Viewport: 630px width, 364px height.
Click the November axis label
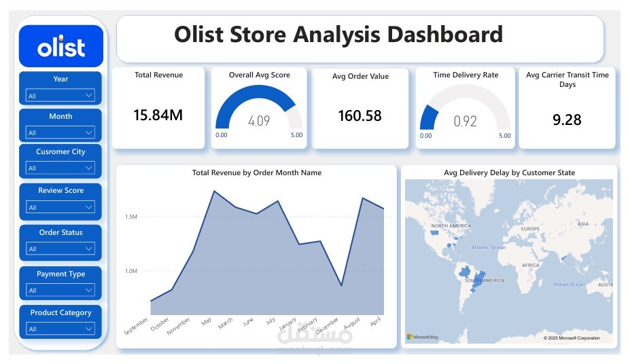[x=178, y=326]
